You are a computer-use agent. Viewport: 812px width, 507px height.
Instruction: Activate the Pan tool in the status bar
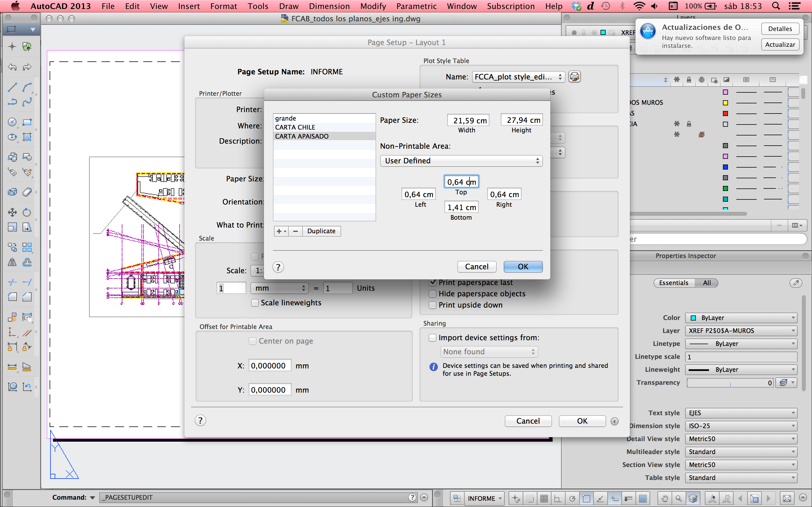point(665,498)
